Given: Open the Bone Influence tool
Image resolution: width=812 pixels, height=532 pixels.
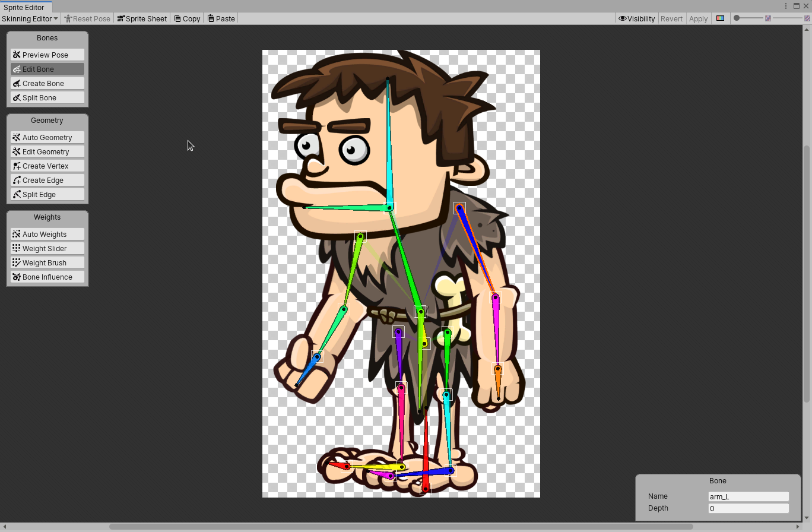Looking at the screenshot, I should pos(47,277).
